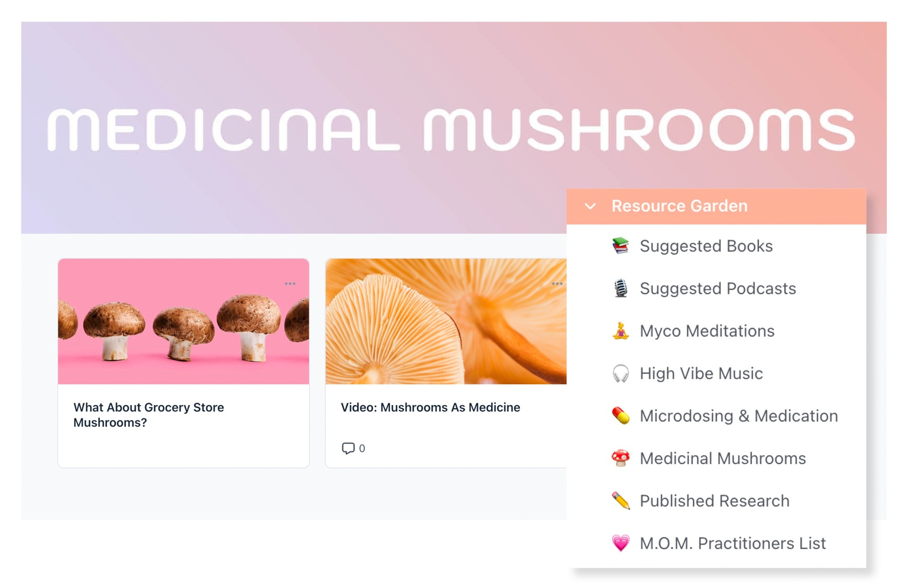
Task: Click the pink heart icon
Action: point(621,543)
